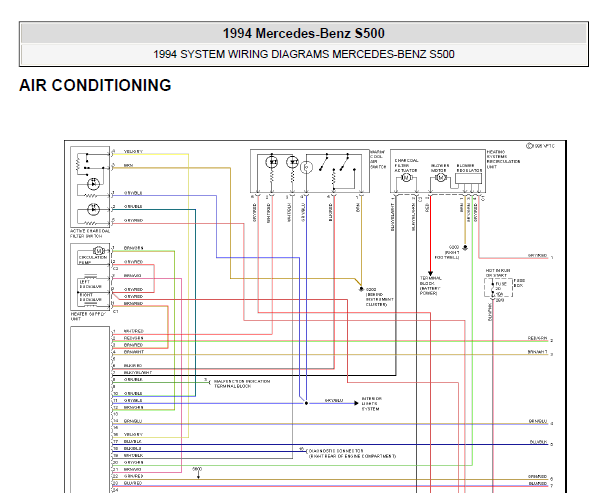Screen dimensions: 603x493
Task: Click the 'Warm/Cool Air Switch' label
Action: tap(378, 159)
